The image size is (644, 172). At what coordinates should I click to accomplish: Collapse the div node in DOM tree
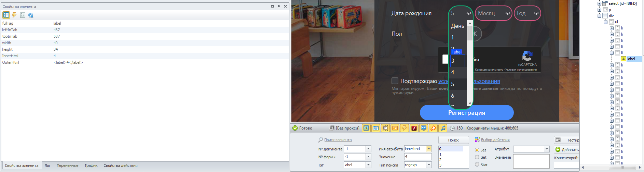click(x=600, y=16)
